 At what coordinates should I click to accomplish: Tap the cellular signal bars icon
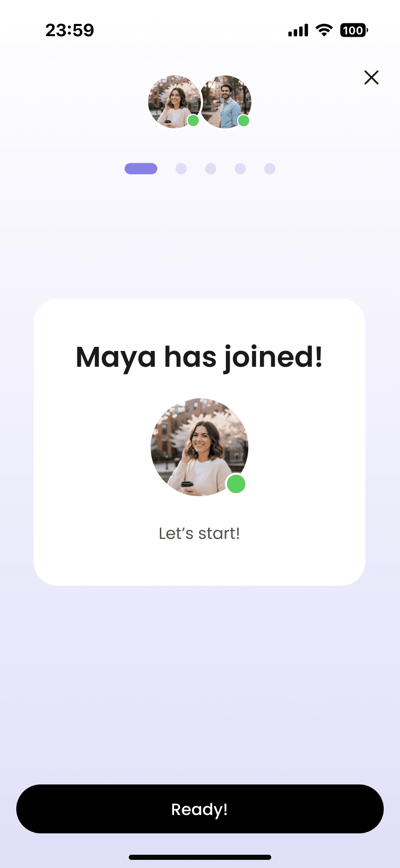[x=298, y=31]
